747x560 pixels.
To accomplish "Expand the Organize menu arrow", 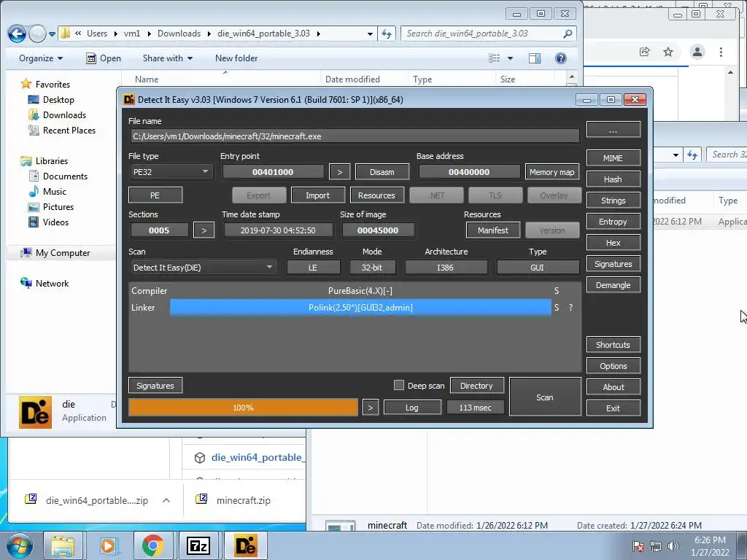I will pyautogui.click(x=60, y=58).
